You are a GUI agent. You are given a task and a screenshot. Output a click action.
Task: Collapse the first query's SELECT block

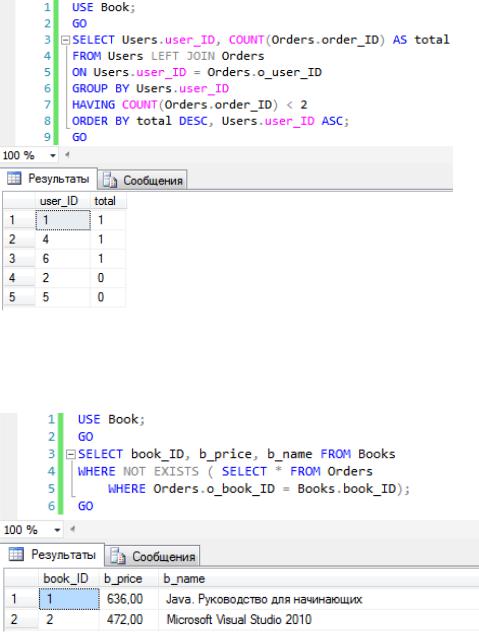pyautogui.click(x=65, y=40)
